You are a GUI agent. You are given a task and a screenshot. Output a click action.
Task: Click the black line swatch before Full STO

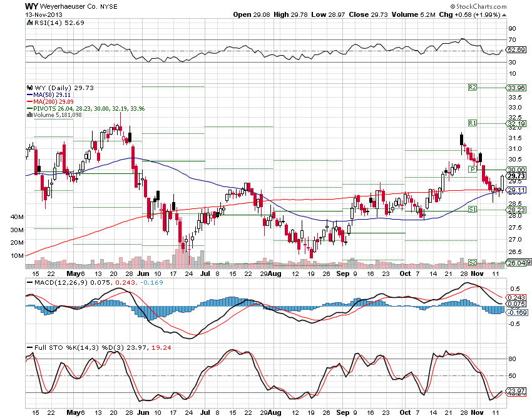(30, 348)
